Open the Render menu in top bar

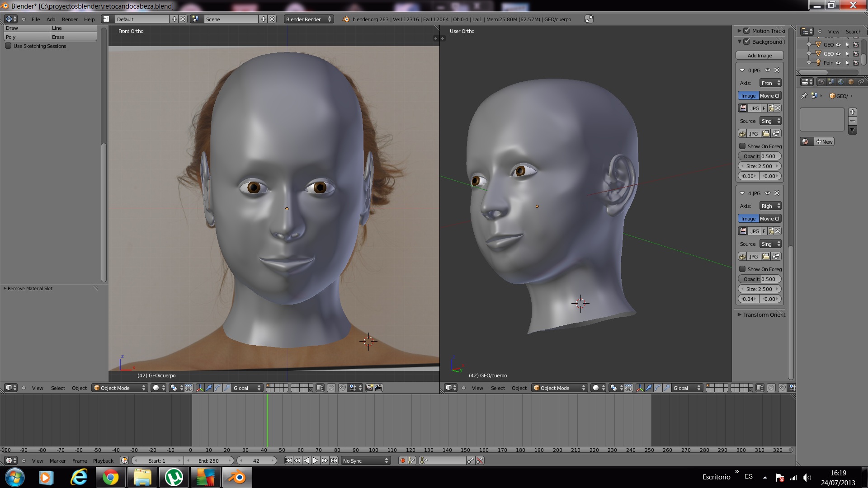(x=70, y=19)
